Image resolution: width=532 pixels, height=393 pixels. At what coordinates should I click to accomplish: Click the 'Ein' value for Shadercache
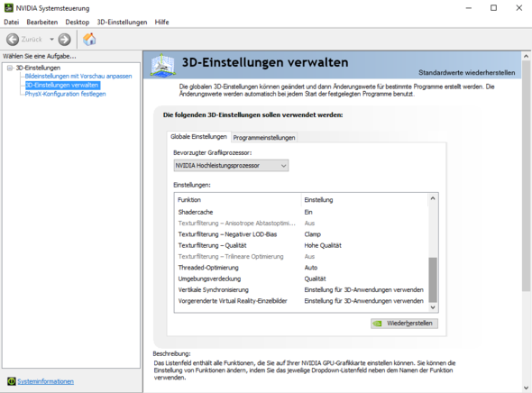click(x=308, y=212)
